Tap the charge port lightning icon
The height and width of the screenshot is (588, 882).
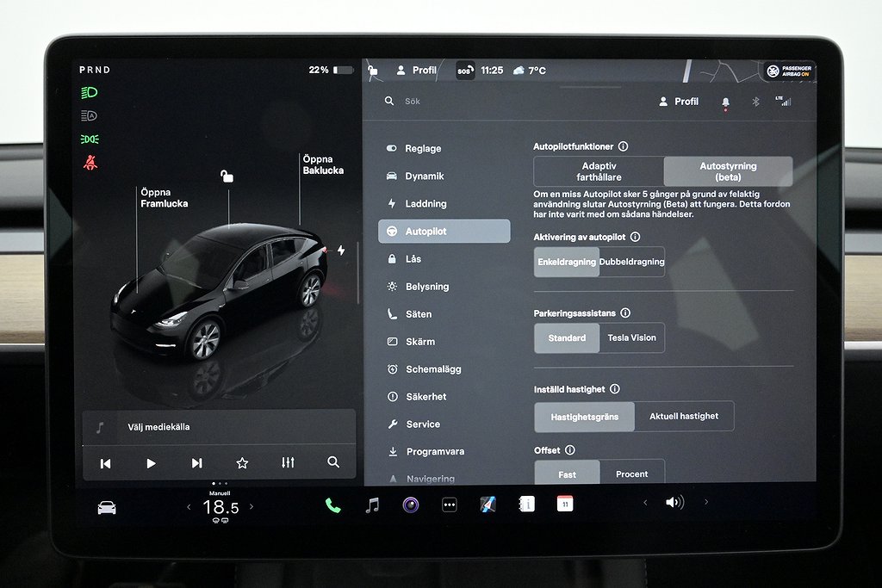341,251
